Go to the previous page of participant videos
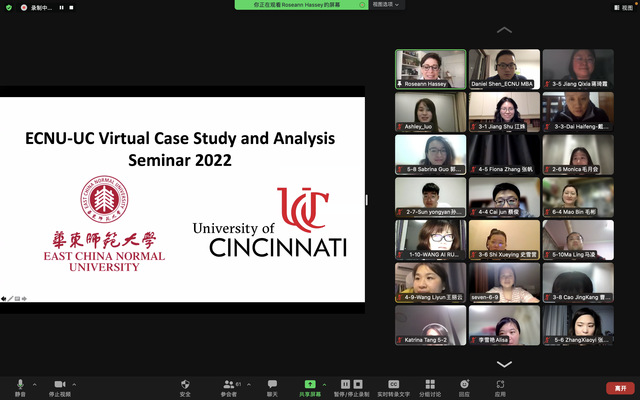The image size is (640, 400). point(504,30)
